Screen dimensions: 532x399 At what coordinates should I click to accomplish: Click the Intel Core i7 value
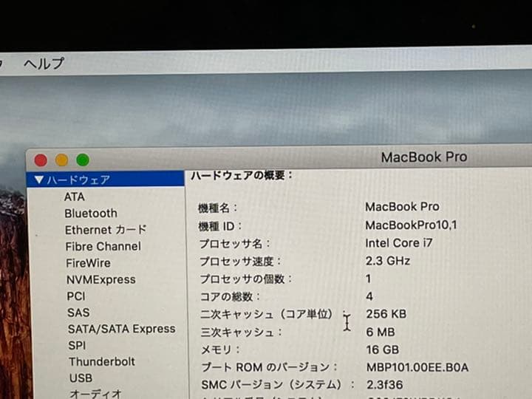[x=399, y=243]
